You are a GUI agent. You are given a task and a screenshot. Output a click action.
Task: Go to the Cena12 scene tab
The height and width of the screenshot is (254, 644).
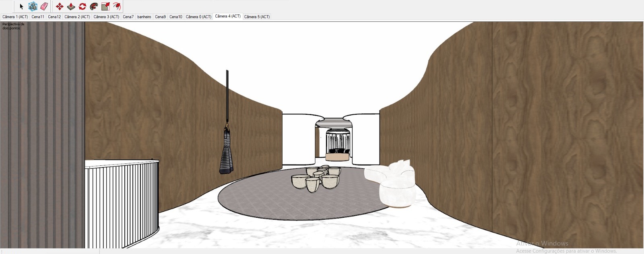[54, 17]
